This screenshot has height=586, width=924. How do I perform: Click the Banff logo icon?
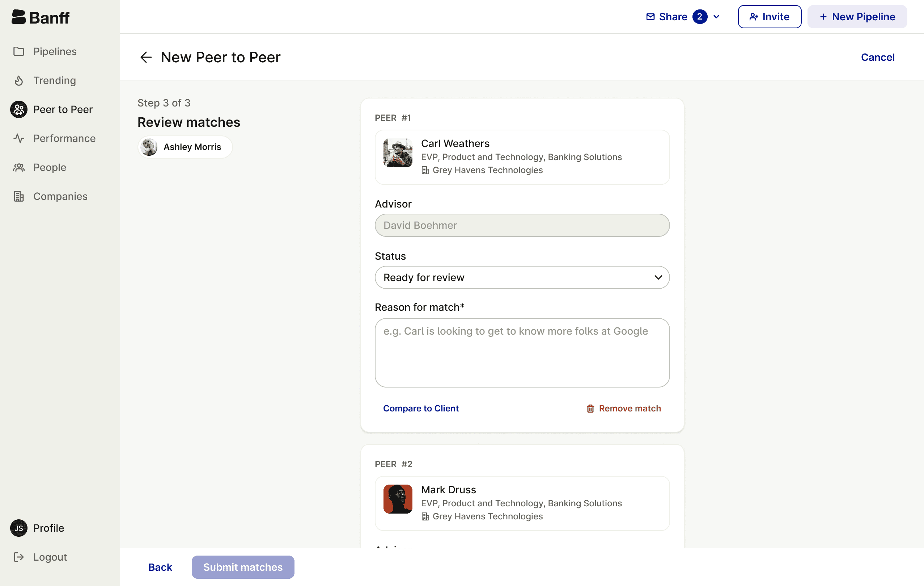pos(18,17)
